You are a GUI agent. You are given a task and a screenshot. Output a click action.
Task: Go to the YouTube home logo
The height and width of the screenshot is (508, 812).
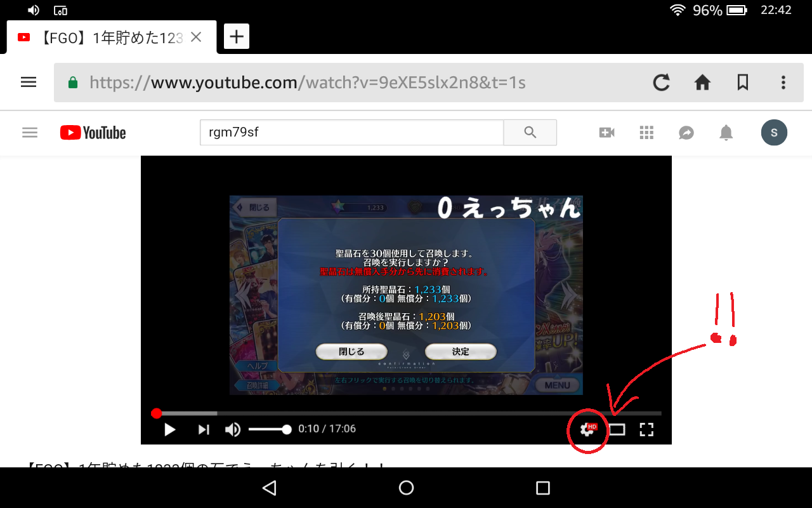[93, 133]
